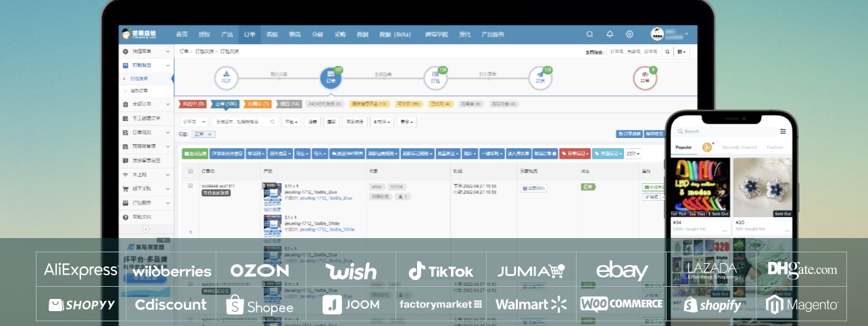Click the buyer count person badge
The width and height of the screenshot is (868, 326).
pos(403,197)
